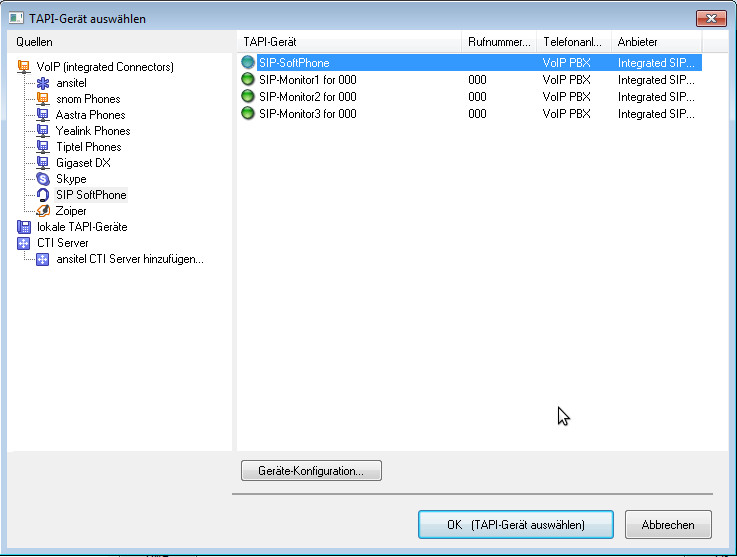
Task: Click green status ball of SIP-Monitor1
Action: pyautogui.click(x=248, y=79)
